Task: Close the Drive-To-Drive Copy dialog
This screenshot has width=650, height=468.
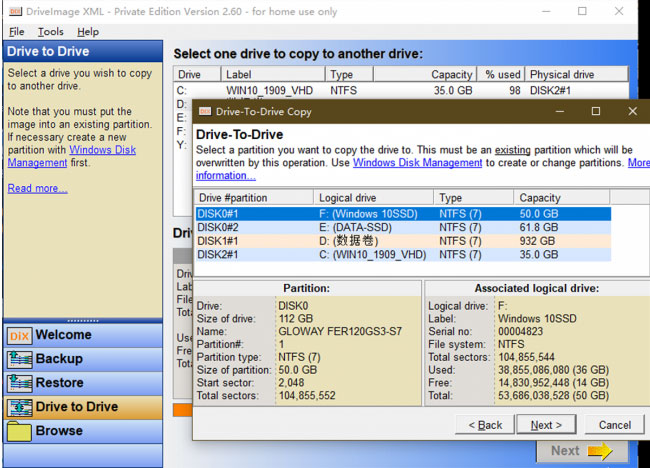Action: click(632, 112)
